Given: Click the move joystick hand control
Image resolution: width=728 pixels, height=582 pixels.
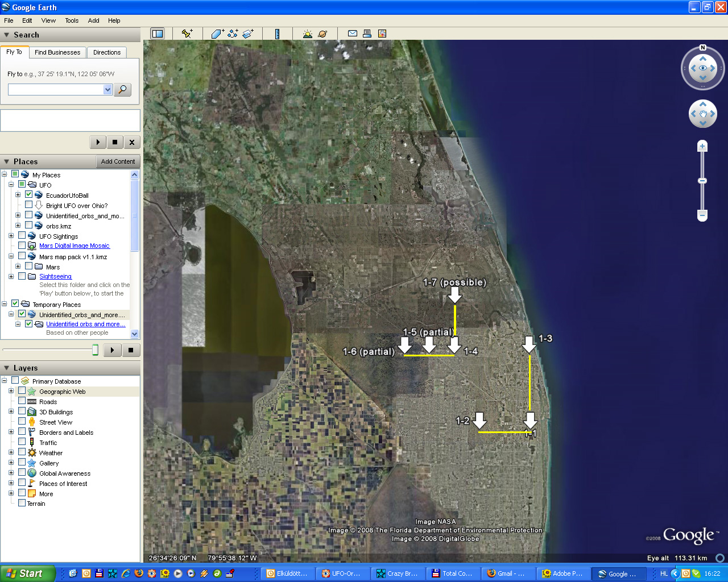Looking at the screenshot, I should coord(703,114).
